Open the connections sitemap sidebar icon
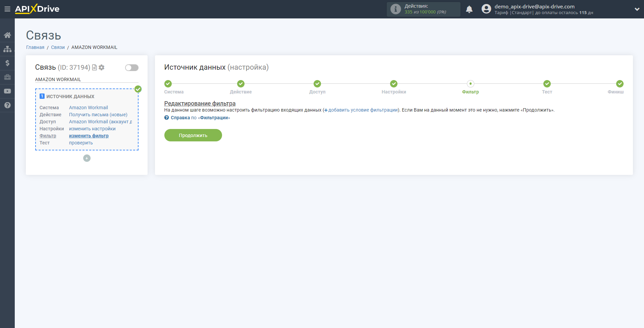Screen dimensions: 644x328 click(7, 49)
